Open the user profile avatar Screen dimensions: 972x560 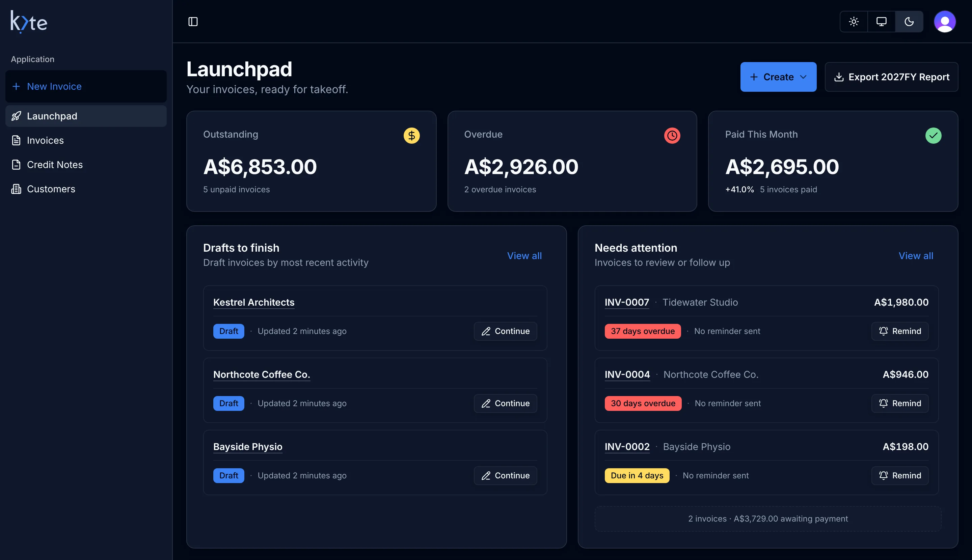pos(945,22)
